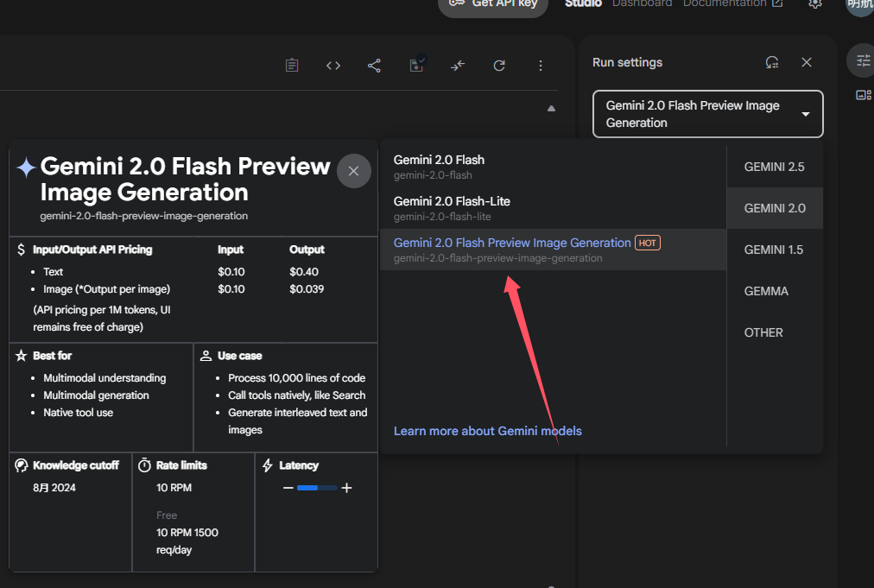Click the 'Input/Output API Pricing' heading
Screen dimensions: 874x588
click(92, 250)
